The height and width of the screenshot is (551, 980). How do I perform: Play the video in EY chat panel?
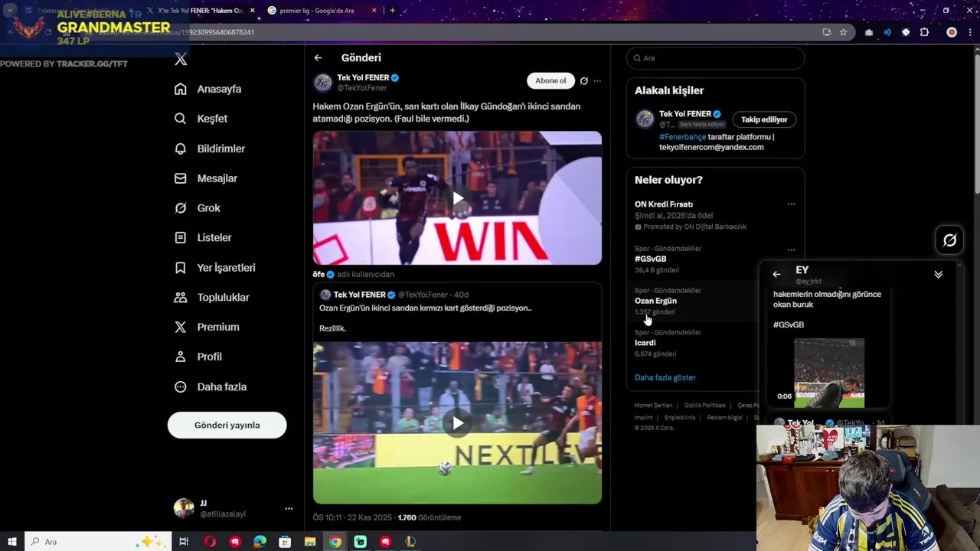pyautogui.click(x=829, y=373)
